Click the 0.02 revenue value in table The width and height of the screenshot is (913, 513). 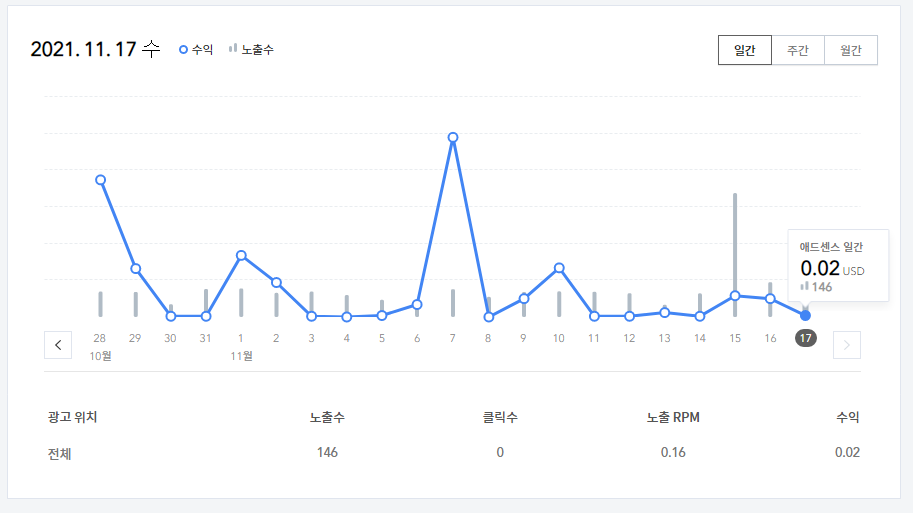tap(847, 452)
